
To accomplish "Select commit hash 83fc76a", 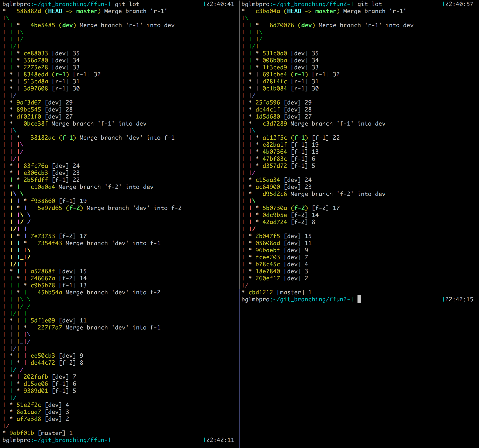I will click(x=36, y=166).
